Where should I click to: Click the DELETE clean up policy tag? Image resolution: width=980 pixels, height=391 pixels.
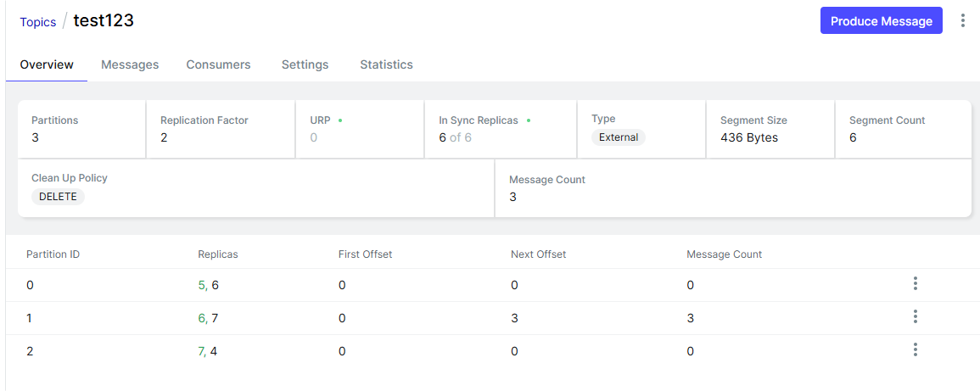pyautogui.click(x=58, y=197)
